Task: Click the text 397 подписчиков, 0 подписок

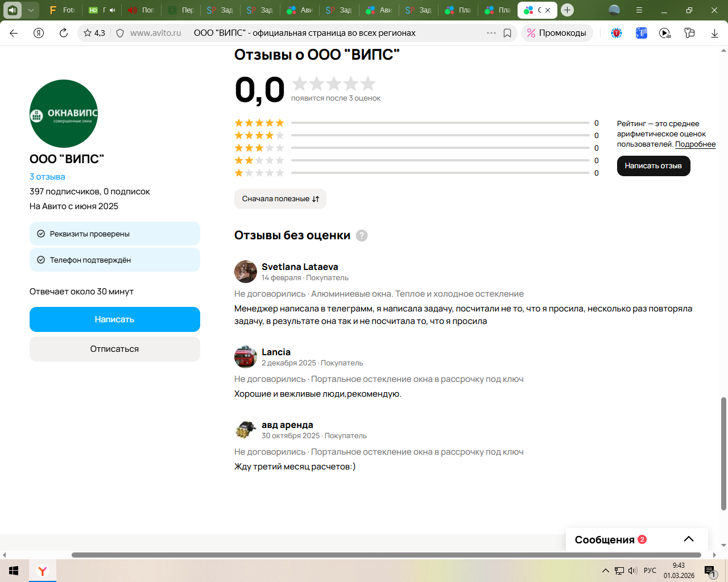Action: [90, 192]
